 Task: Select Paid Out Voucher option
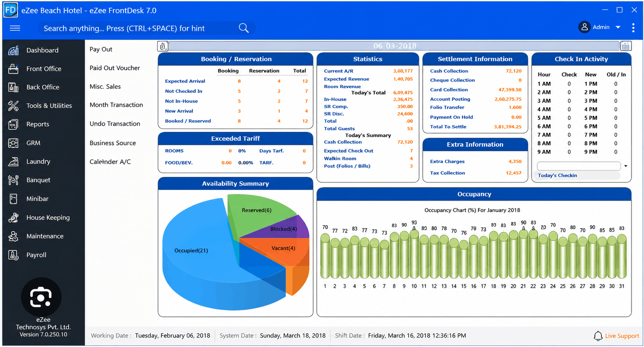[x=115, y=68]
